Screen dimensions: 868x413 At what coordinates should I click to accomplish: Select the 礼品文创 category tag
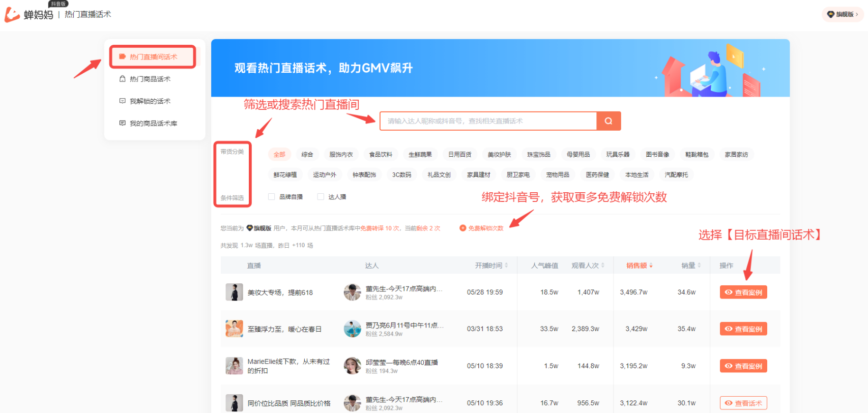click(439, 174)
